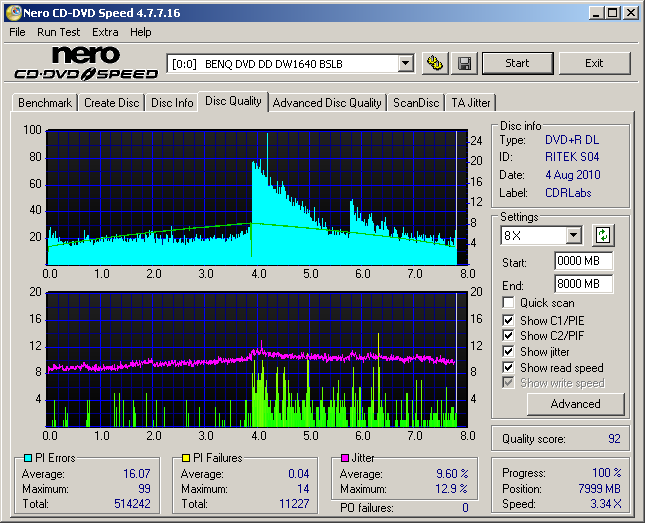The width and height of the screenshot is (645, 523).
Task: Click the disc options icon beside drive selector
Action: coord(434,63)
